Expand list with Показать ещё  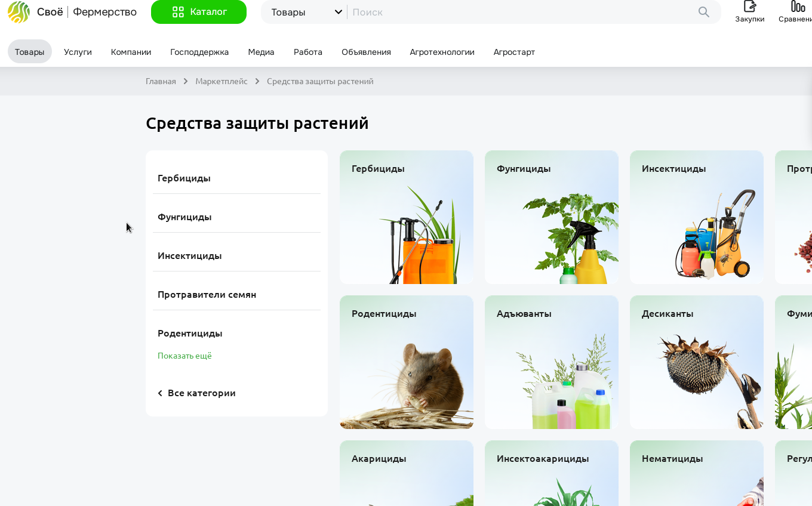click(184, 356)
